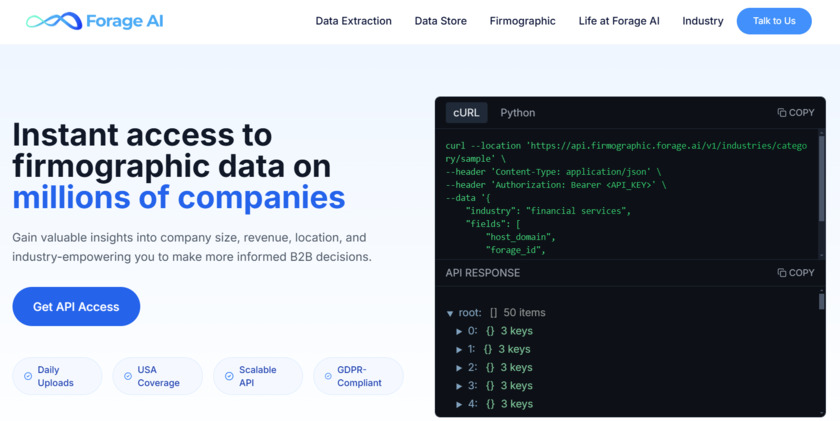Expand item 0 in the API response tree
The image size is (840, 421).
click(x=459, y=332)
